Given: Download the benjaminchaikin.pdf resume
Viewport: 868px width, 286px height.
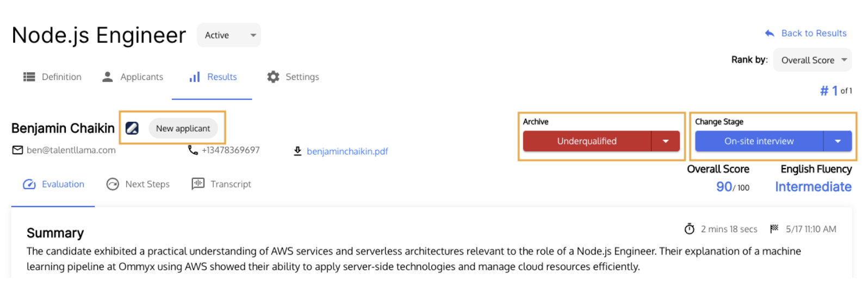Looking at the screenshot, I should [x=347, y=151].
